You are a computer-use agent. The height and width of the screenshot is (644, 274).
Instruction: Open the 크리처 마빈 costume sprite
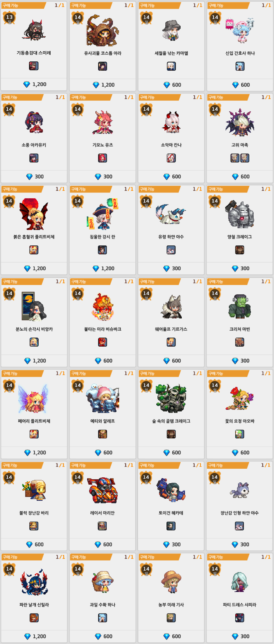tap(240, 307)
